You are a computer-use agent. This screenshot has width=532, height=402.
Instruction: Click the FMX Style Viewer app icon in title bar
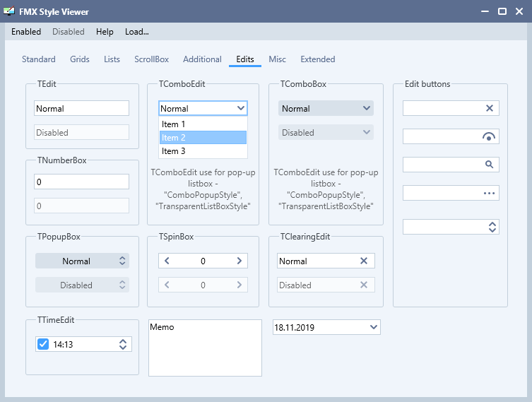pyautogui.click(x=9, y=11)
